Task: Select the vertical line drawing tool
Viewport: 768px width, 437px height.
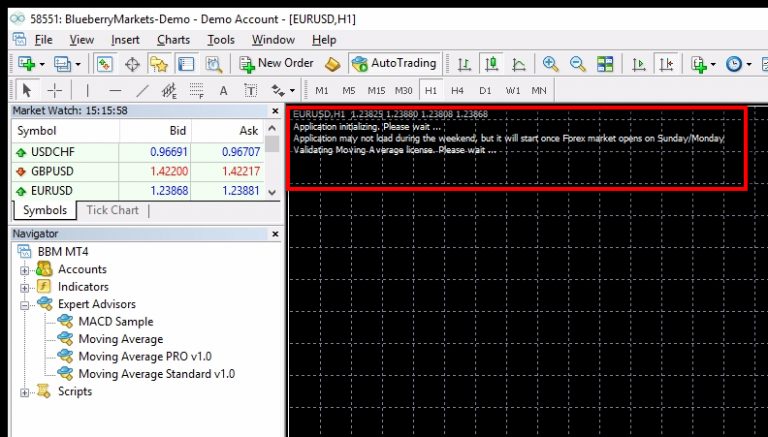Action: point(89,90)
